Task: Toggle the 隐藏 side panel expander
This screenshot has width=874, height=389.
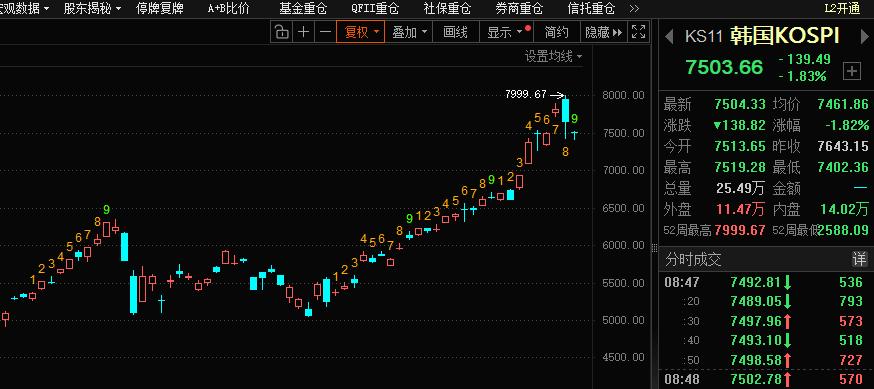Action: point(603,32)
